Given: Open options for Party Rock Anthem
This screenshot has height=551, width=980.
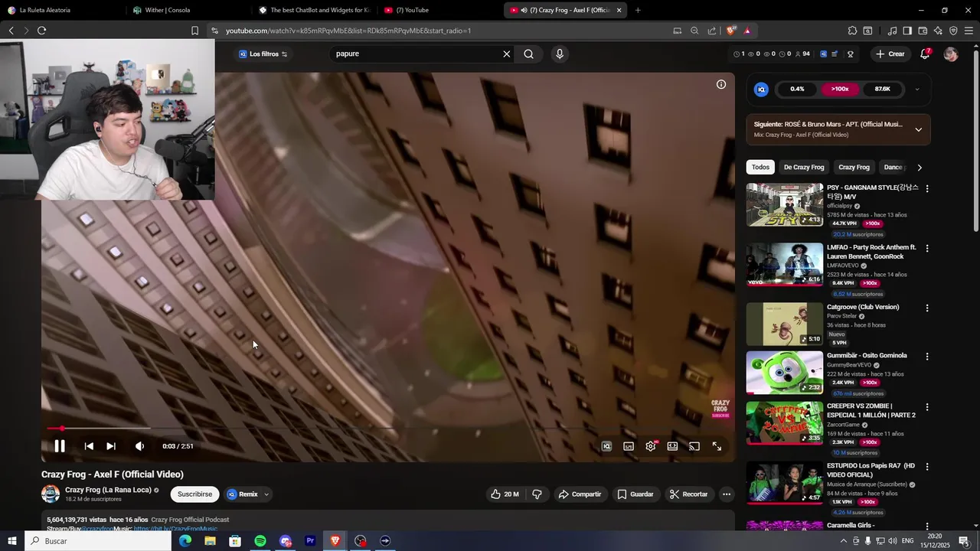Looking at the screenshot, I should 927,248.
